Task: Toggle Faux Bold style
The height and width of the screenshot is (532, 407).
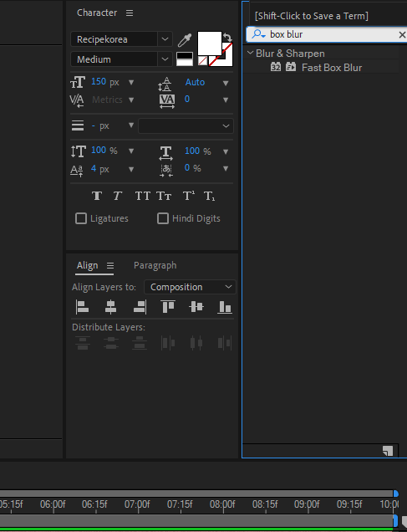Action: [97, 196]
